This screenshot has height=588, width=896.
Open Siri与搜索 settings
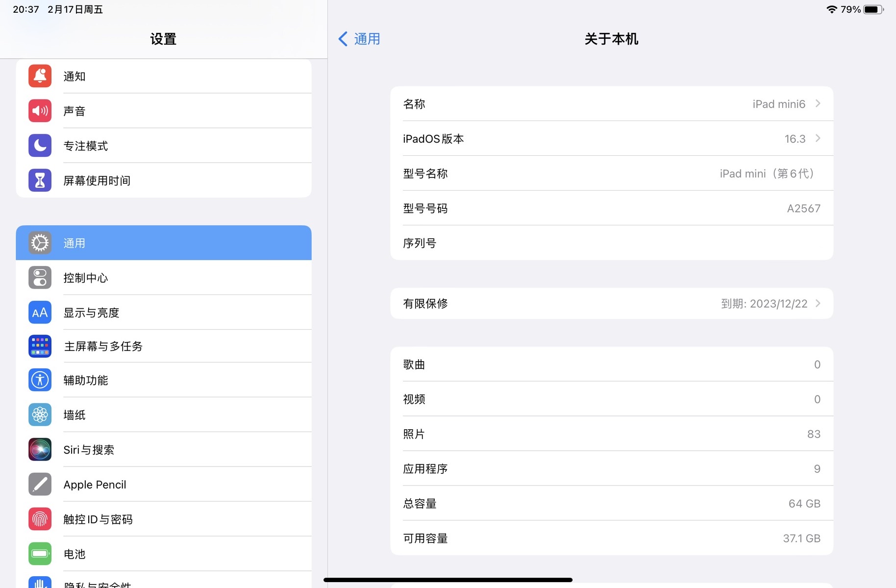point(164,449)
